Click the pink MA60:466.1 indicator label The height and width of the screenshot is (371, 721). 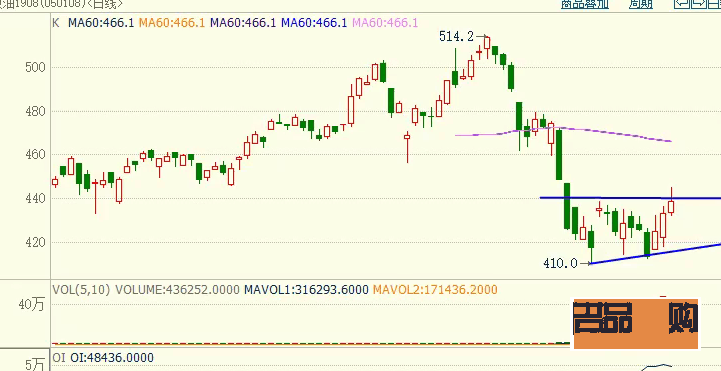[385, 23]
